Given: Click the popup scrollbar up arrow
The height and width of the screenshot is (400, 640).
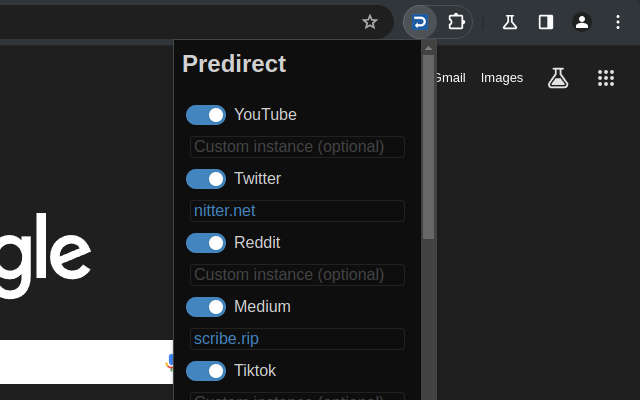Looking at the screenshot, I should [x=428, y=48].
